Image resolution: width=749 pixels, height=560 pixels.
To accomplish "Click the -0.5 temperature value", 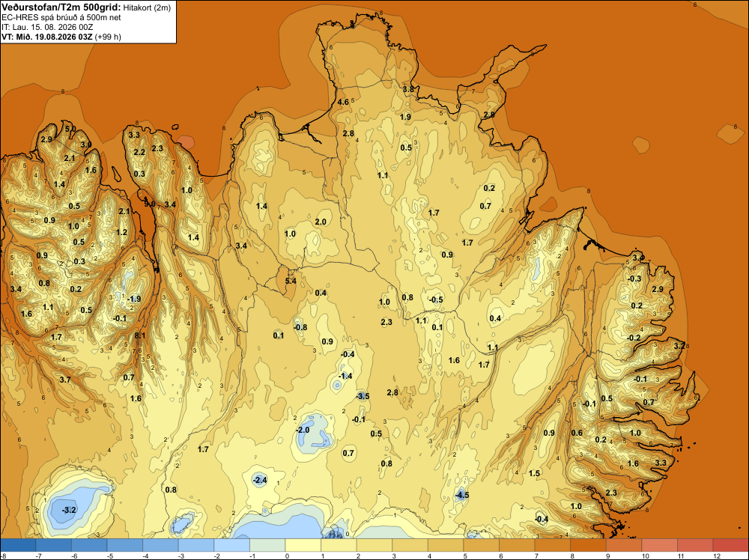I will pyautogui.click(x=436, y=299).
